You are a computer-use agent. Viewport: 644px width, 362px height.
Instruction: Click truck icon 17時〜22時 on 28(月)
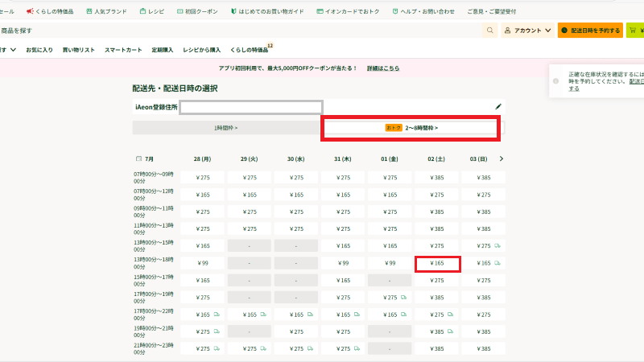tap(217, 315)
